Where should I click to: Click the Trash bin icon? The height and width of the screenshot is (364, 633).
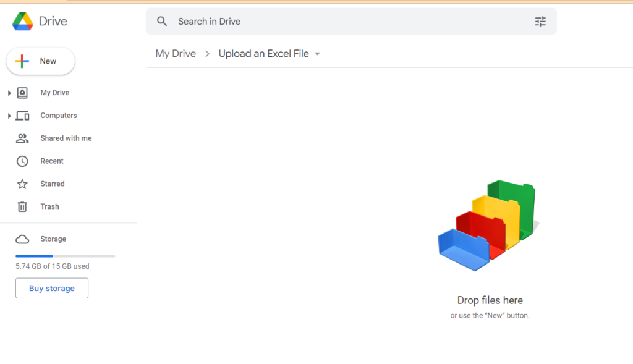pyautogui.click(x=22, y=206)
